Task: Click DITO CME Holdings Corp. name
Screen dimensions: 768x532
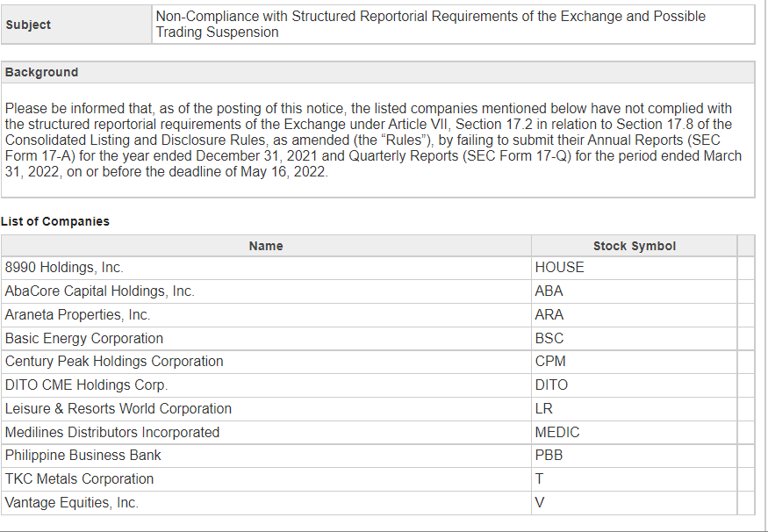Action: [86, 385]
